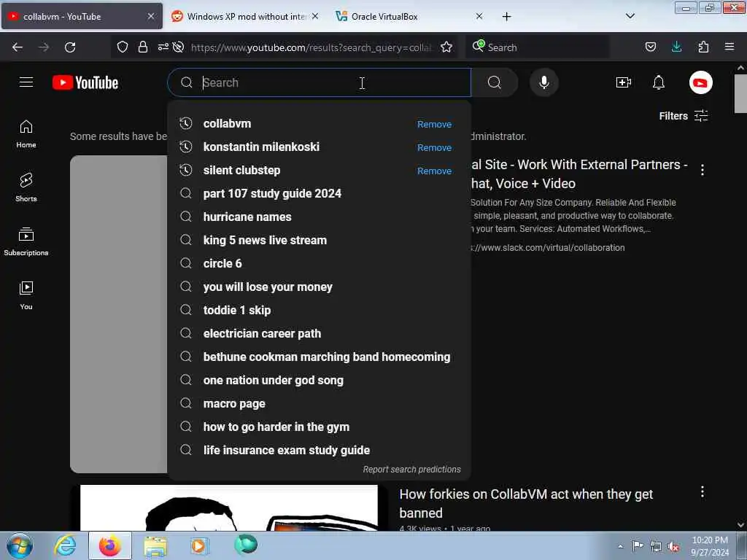The height and width of the screenshot is (560, 747).
Task: Click the Firefox toolbar Search box
Action: pyautogui.click(x=538, y=47)
